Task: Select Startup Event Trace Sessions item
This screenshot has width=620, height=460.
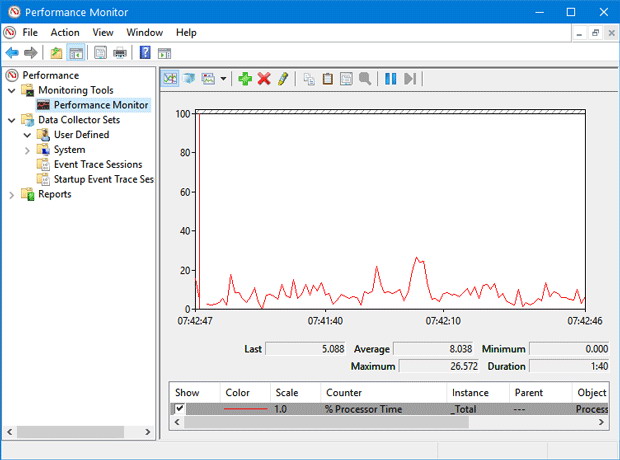Action: click(x=104, y=179)
